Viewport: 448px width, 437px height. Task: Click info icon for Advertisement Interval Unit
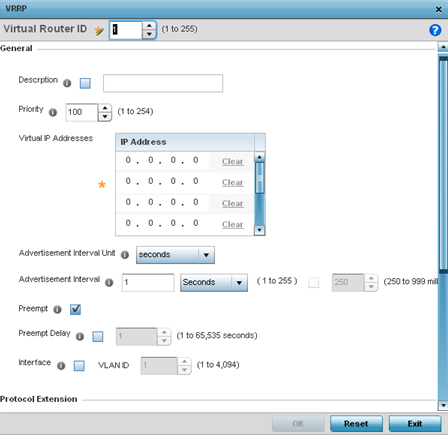click(x=125, y=255)
